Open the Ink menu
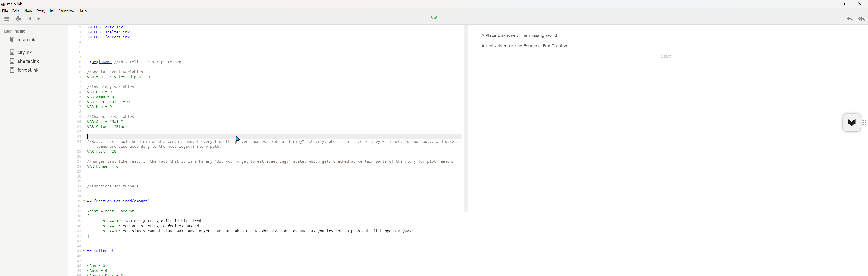This screenshot has width=868, height=276. [x=53, y=11]
